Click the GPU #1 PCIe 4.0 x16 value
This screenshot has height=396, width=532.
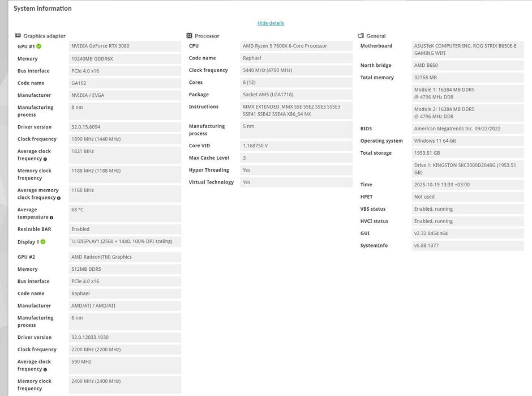coord(125,71)
